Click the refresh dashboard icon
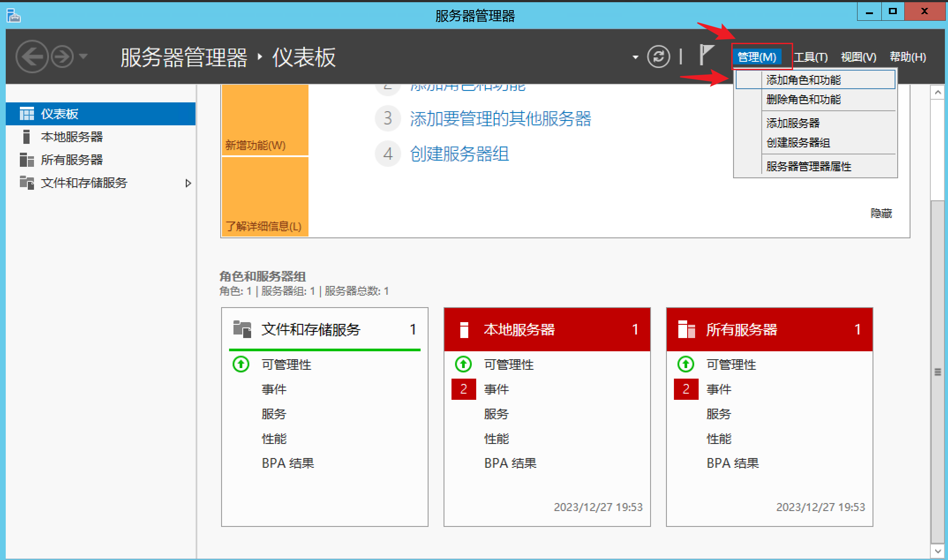The height and width of the screenshot is (560, 948). tap(658, 56)
